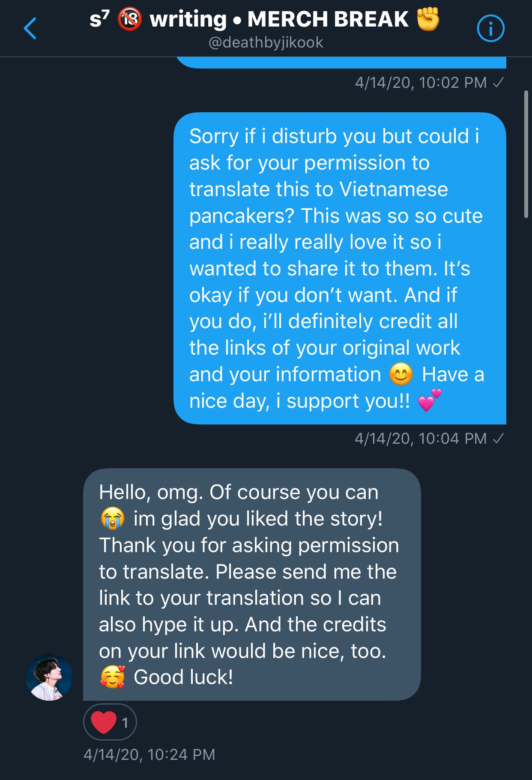
Task: Click the 4/14/20, 10:04 PM timestamp
Action: click(420, 438)
